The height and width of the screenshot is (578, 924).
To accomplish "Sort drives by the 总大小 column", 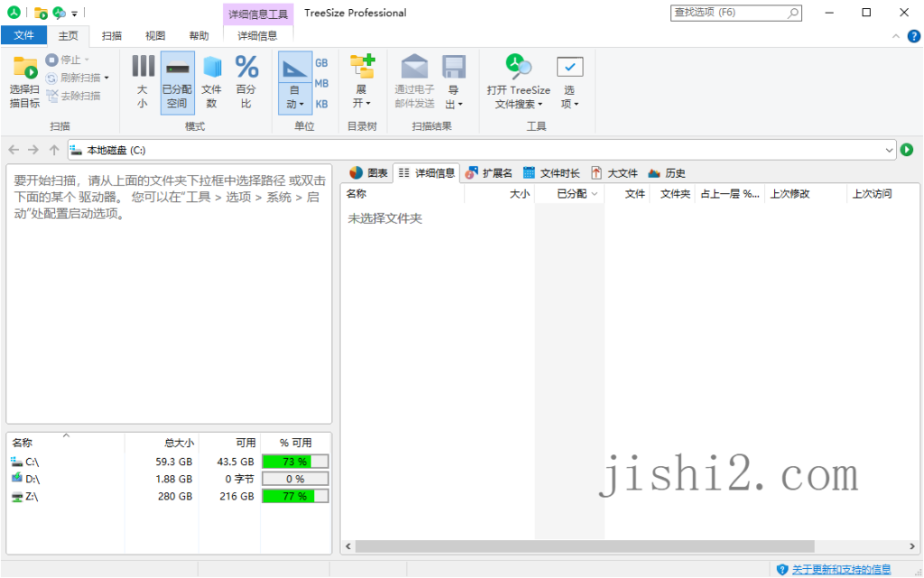I will tap(161, 443).
